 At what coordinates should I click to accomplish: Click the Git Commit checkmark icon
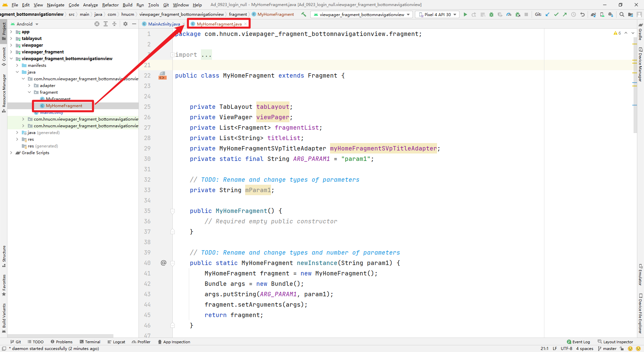point(556,14)
